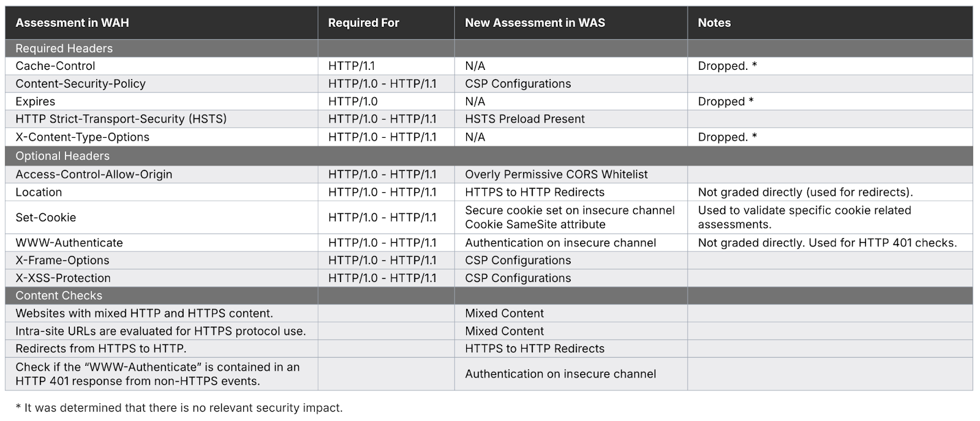The image size is (980, 421).
Task: Click the X-Frame-Options cell
Action: pos(62,260)
